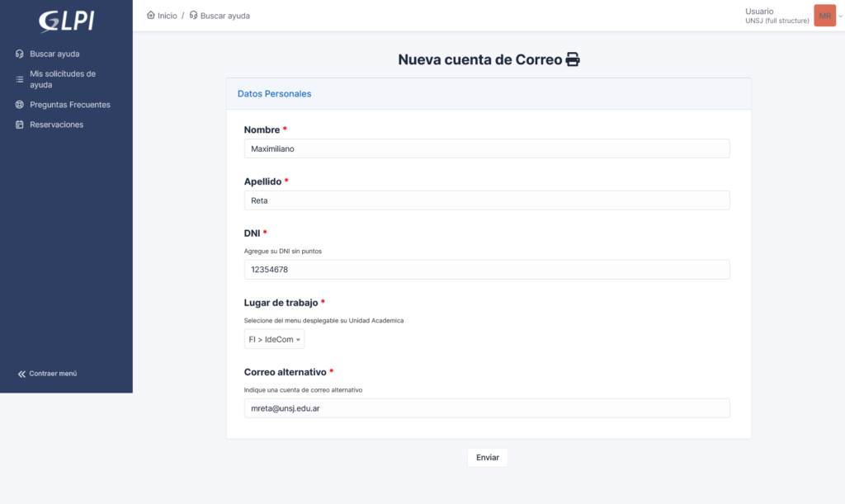The image size is (845, 504).
Task: Focus the DNI input field
Action: coord(487,269)
